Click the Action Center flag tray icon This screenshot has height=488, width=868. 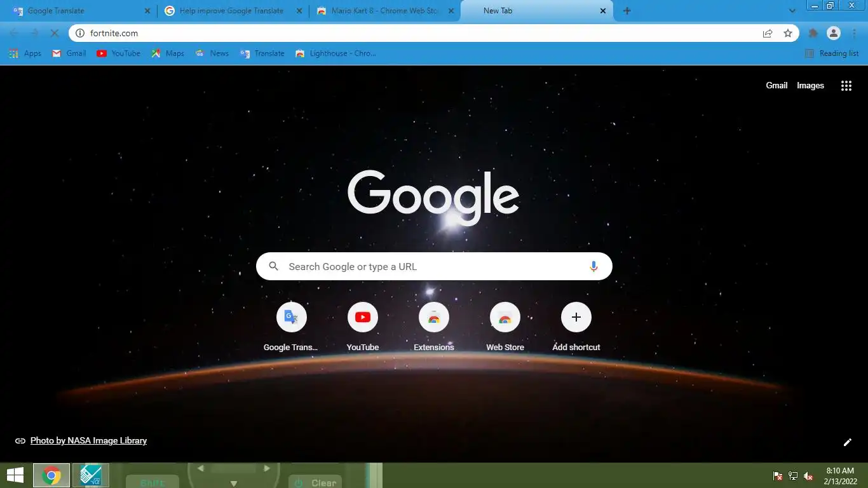tap(777, 476)
